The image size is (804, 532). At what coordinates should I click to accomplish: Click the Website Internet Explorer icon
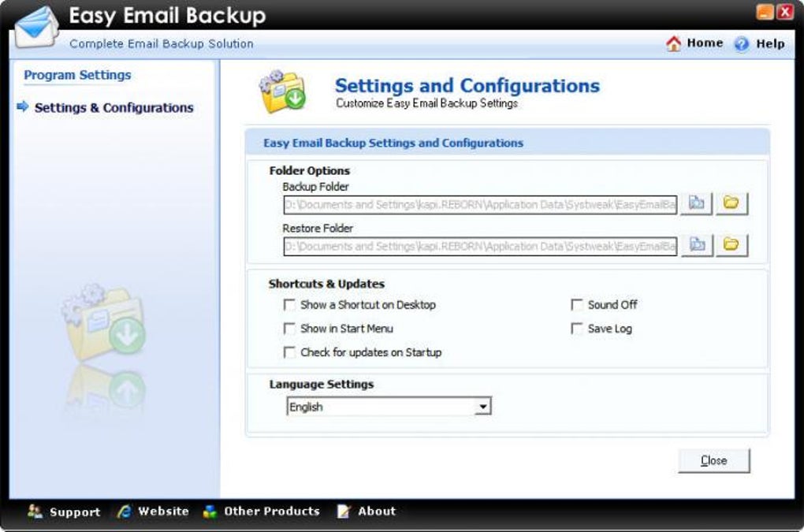(x=125, y=512)
